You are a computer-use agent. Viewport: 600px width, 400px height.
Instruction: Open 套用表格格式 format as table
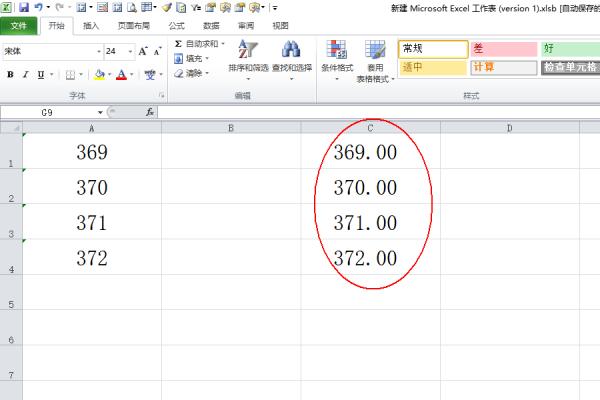[375, 61]
